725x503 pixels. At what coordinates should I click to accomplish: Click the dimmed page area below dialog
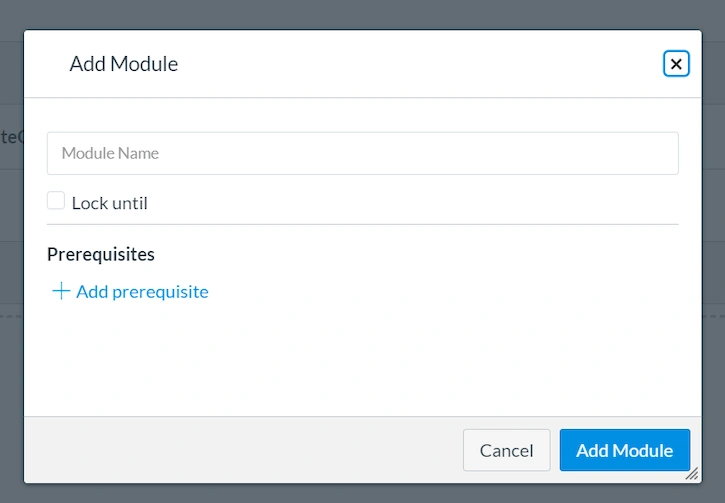(x=362, y=494)
